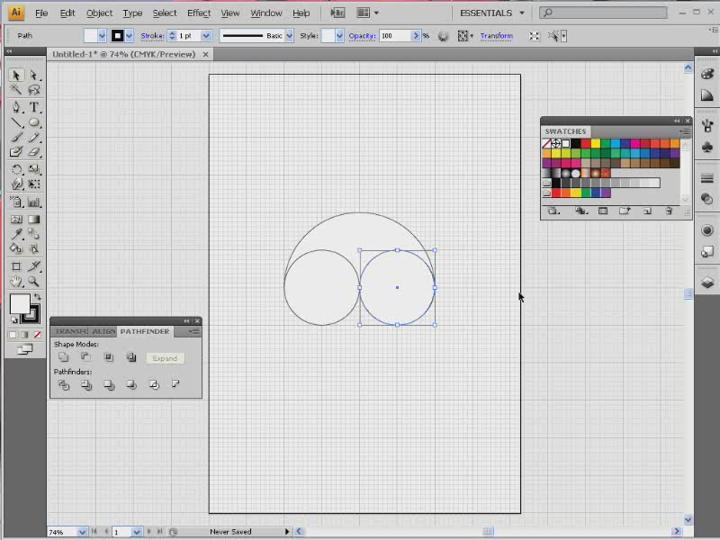Click the Opacity link label
Screen dimensions: 720x540
(x=362, y=35)
